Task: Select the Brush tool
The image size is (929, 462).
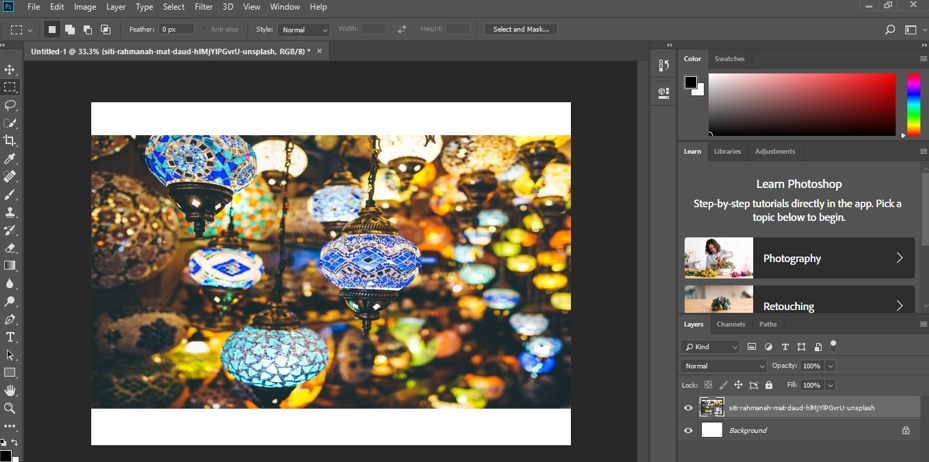Action: click(9, 194)
